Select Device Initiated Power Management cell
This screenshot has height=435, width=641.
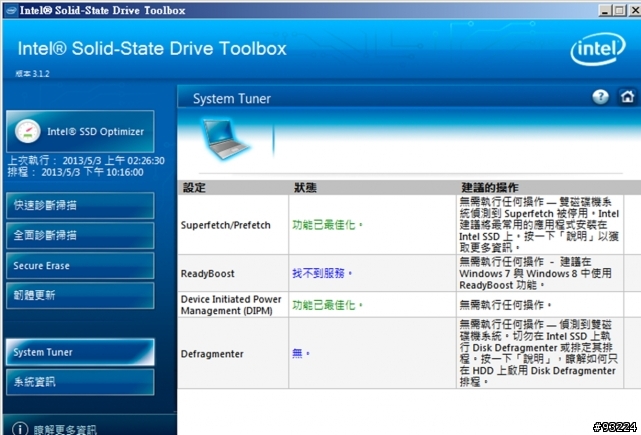click(233, 305)
